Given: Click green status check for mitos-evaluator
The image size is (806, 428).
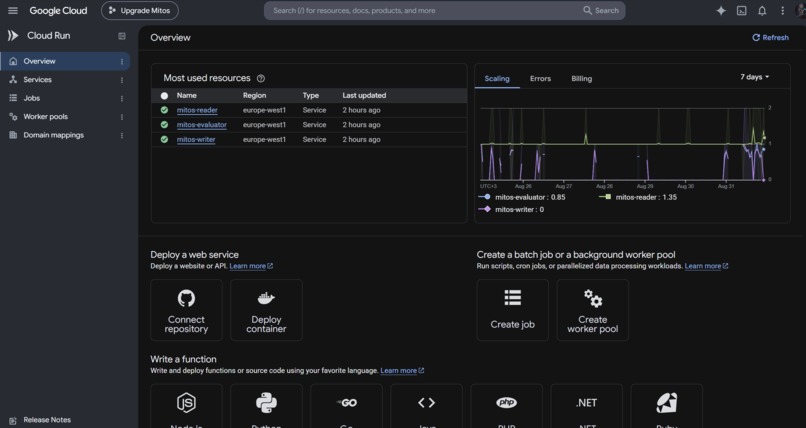Looking at the screenshot, I should [164, 124].
